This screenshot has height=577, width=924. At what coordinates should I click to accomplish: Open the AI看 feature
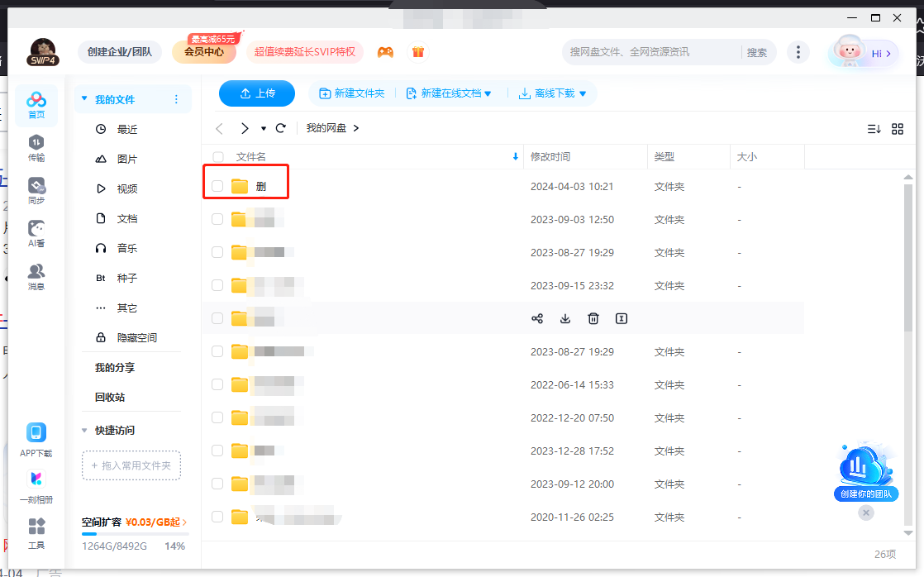click(x=36, y=232)
